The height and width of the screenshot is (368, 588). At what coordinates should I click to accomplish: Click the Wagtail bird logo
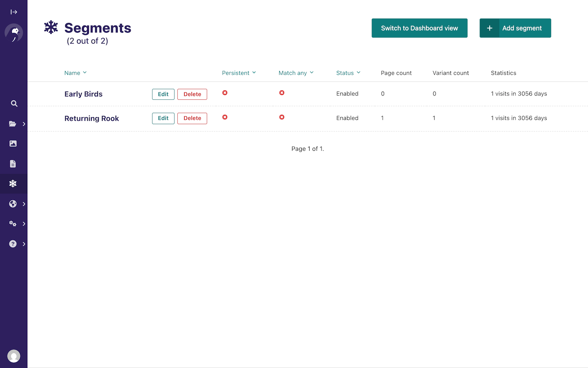(14, 33)
